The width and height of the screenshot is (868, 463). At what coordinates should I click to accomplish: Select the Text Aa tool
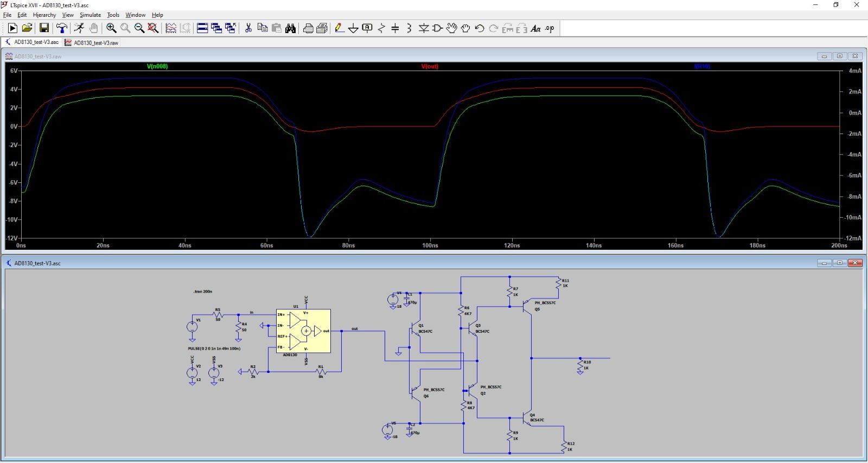(x=536, y=28)
